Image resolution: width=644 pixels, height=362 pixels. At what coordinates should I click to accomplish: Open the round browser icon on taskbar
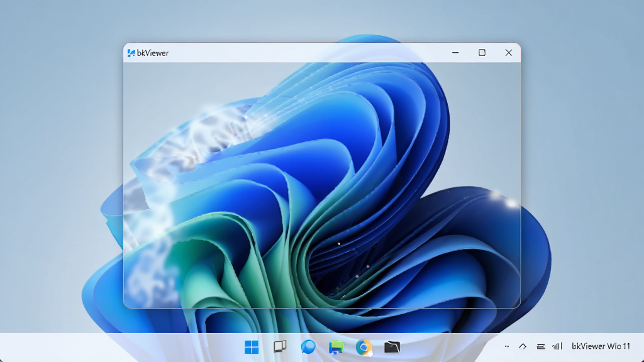(x=364, y=347)
